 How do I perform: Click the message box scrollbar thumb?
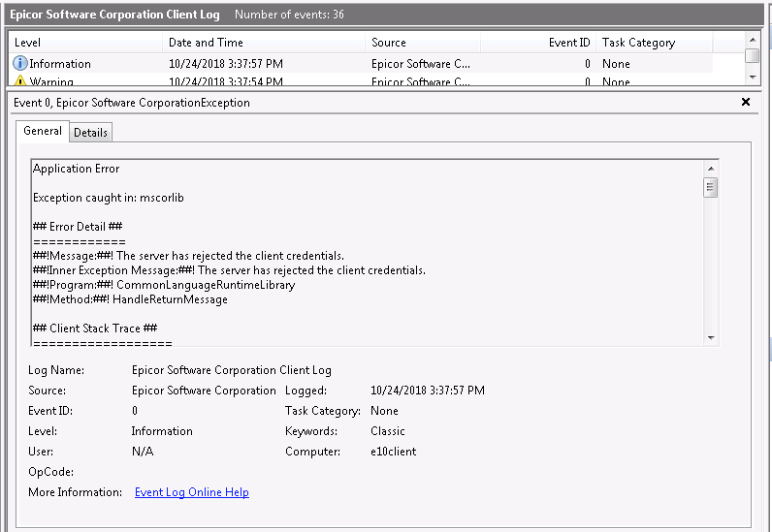[x=711, y=187]
